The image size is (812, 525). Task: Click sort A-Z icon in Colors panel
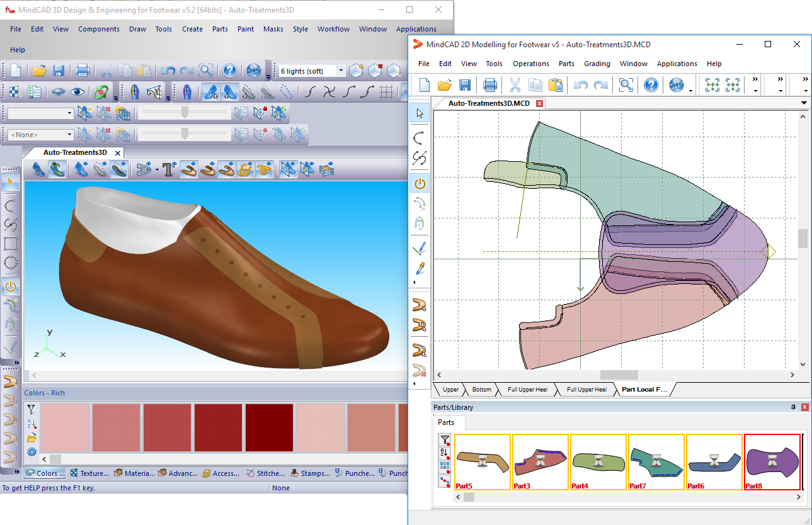click(31, 424)
